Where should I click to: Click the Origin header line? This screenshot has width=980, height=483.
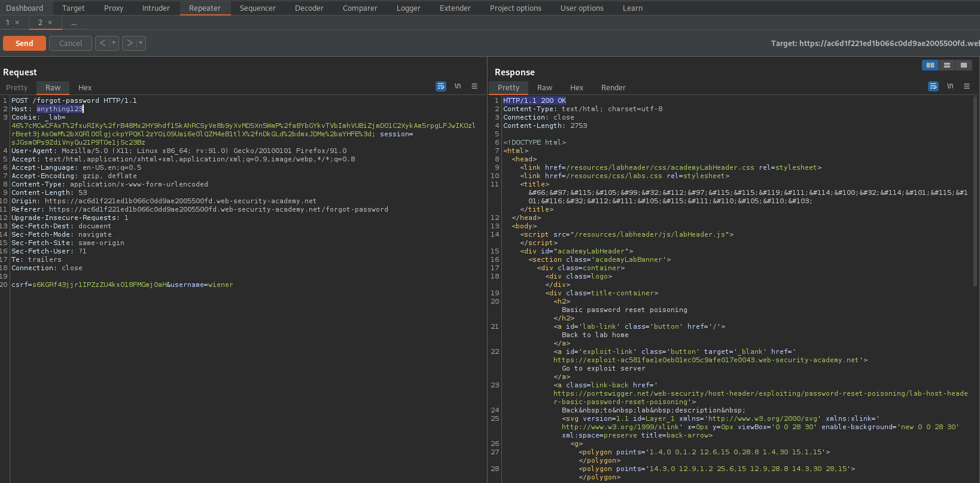pyautogui.click(x=164, y=201)
